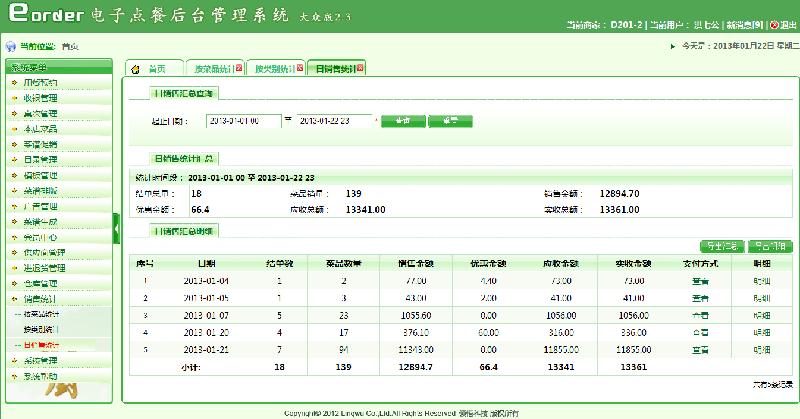Click the date cell 2013-01-21
Viewport: 800px width, 419px height.
coord(206,350)
